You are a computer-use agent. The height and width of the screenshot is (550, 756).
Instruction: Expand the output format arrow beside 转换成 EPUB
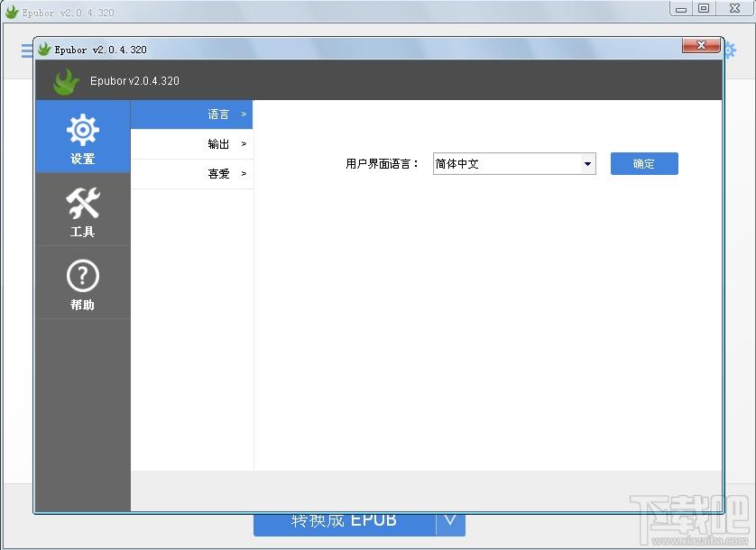click(451, 524)
